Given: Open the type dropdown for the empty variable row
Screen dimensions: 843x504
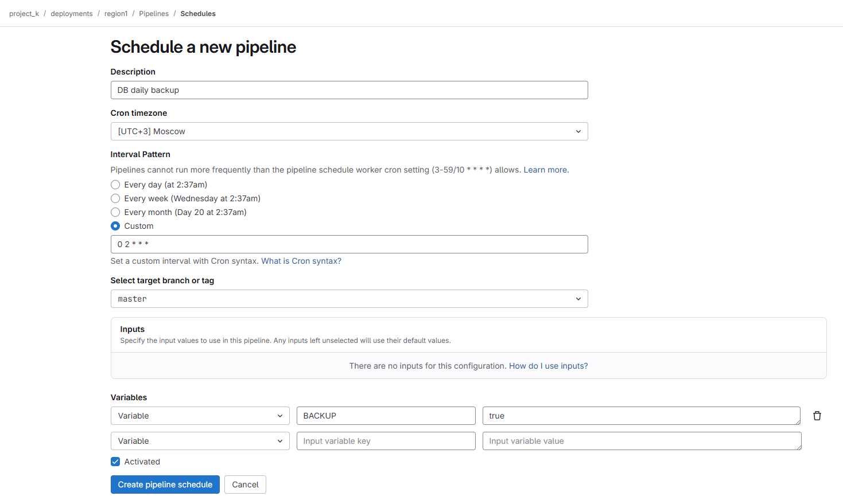Looking at the screenshot, I should [x=200, y=441].
